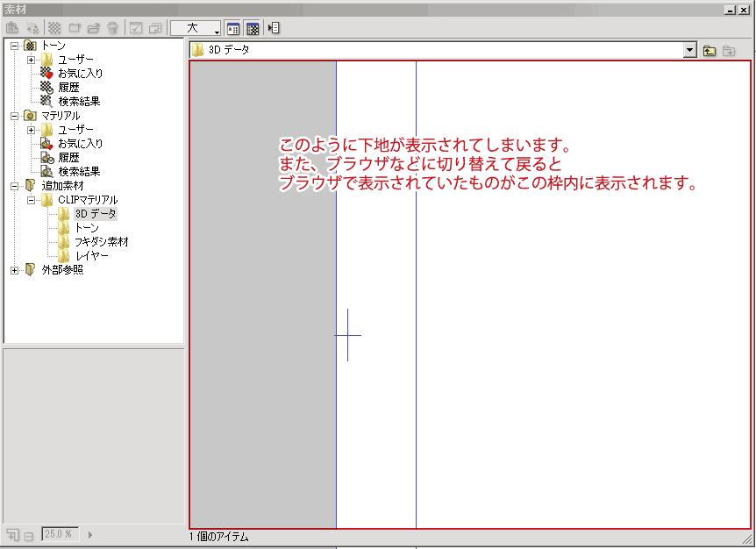Click the trash can delete icon in toolbar

point(111,27)
